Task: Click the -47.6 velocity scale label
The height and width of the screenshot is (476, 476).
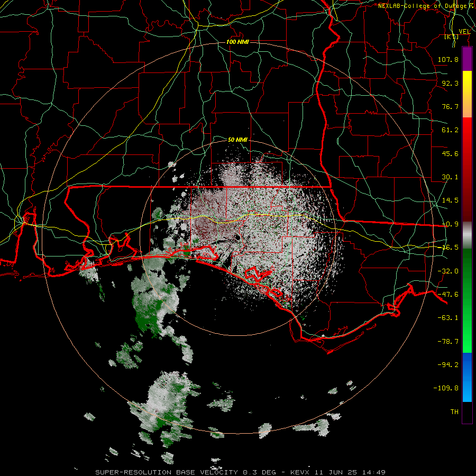Action: 448,295
